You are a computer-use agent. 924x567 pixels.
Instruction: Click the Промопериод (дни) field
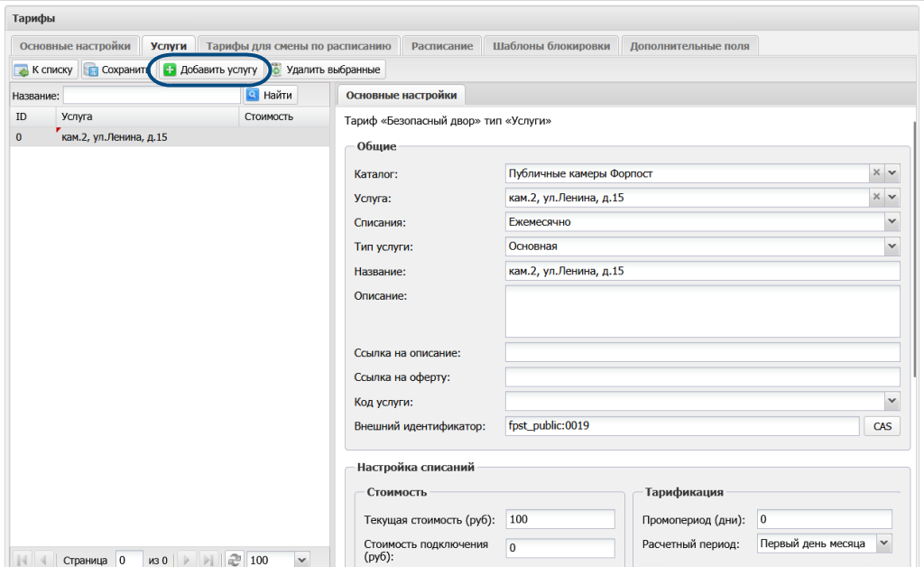click(825, 519)
